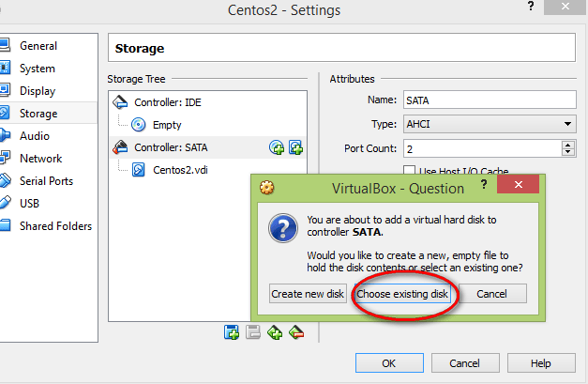The width and height of the screenshot is (588, 384).
Task: Toggle the Use Host I/O Cache checkbox
Action: pyautogui.click(x=409, y=171)
